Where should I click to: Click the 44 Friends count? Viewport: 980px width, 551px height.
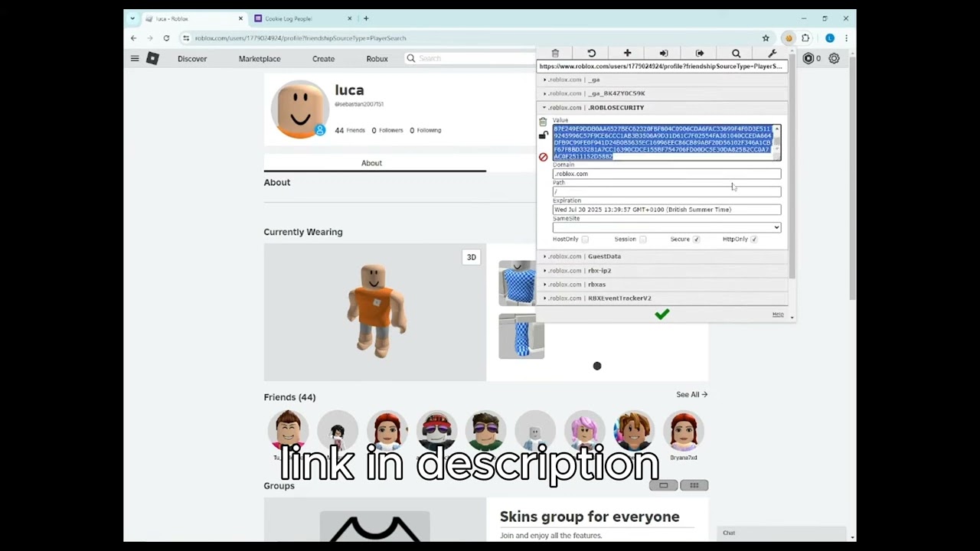350,130
